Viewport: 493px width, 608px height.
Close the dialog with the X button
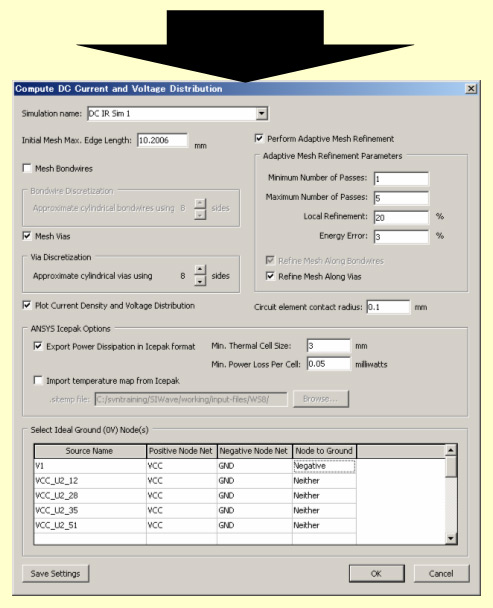point(471,88)
